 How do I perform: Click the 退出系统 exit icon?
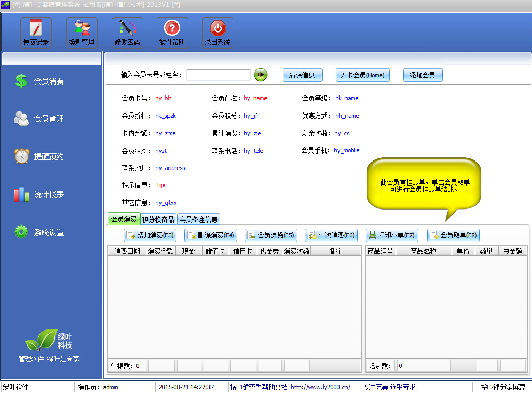tap(217, 32)
